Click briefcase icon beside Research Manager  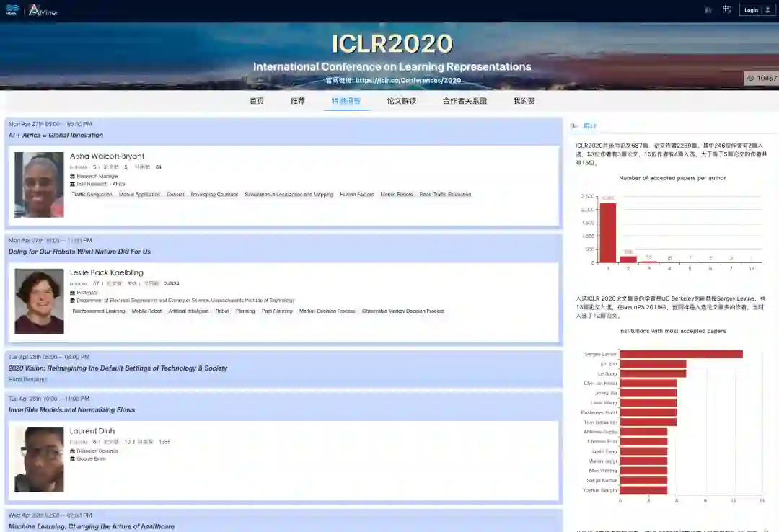point(73,177)
